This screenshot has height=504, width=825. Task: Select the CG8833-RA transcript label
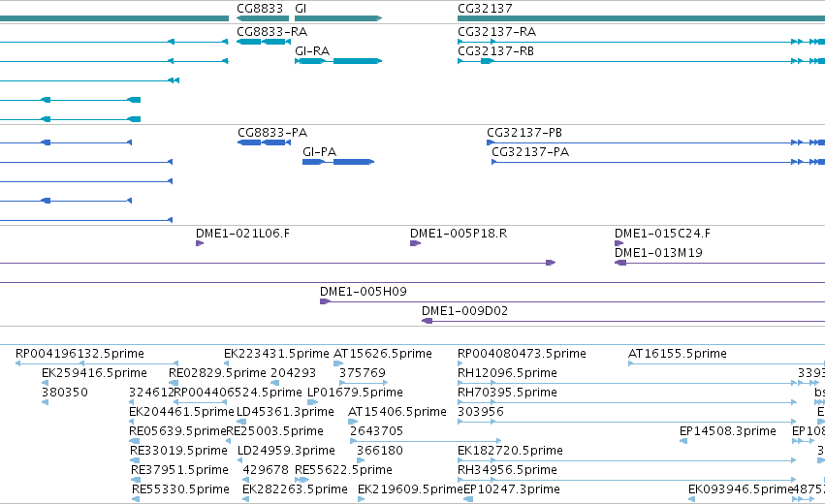tap(272, 32)
